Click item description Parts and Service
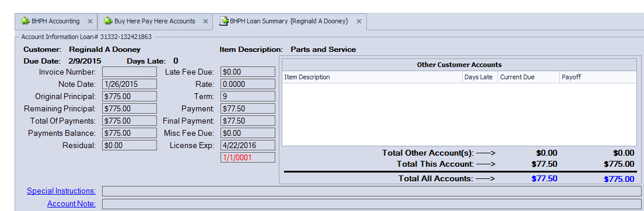The height and width of the screenshot is (211, 644). tap(323, 50)
